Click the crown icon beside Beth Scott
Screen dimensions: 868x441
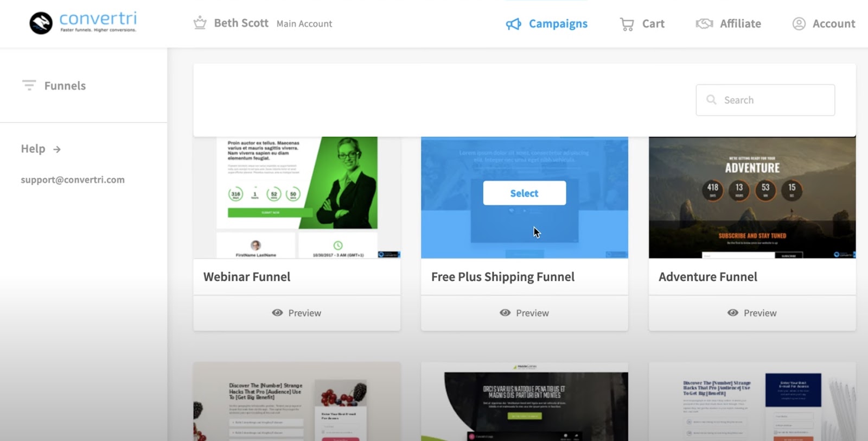click(200, 23)
